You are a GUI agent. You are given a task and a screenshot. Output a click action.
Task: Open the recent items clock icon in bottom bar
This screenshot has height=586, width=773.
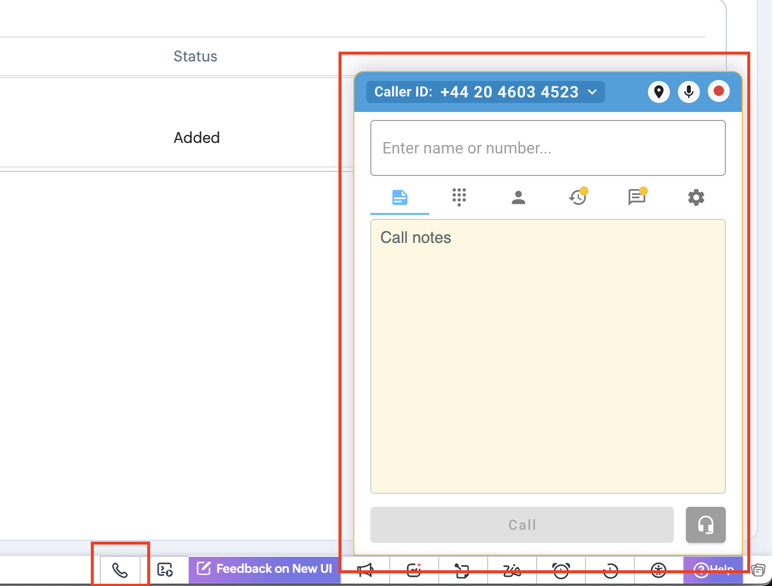coord(610,571)
